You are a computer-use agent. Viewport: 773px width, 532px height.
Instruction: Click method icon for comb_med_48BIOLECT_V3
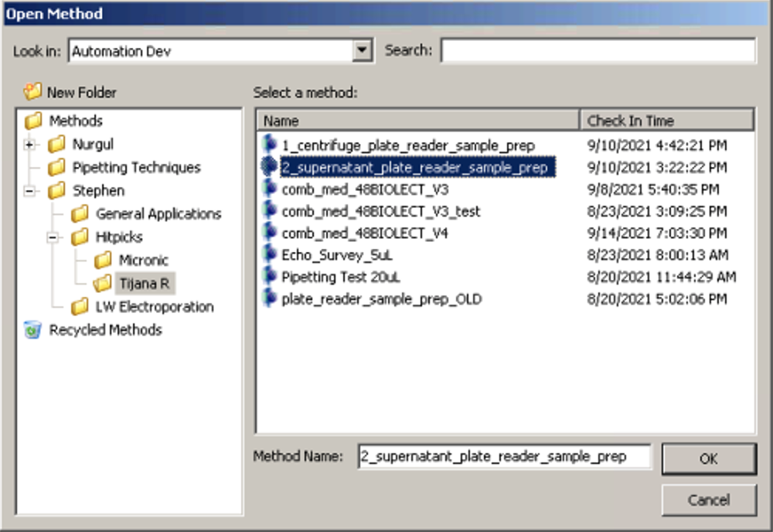click(269, 189)
